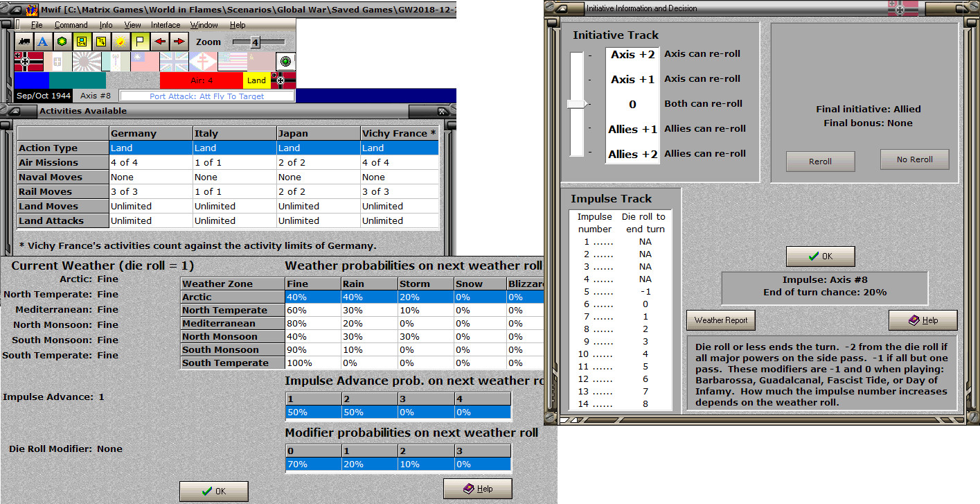Select the Soviet red flag
The height and width of the screenshot is (504, 980).
(262, 62)
